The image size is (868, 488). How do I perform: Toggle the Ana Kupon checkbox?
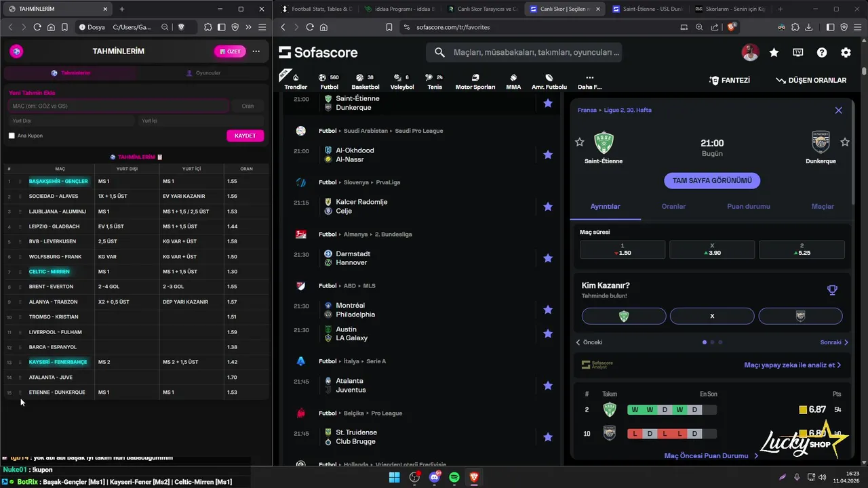coord(12,136)
